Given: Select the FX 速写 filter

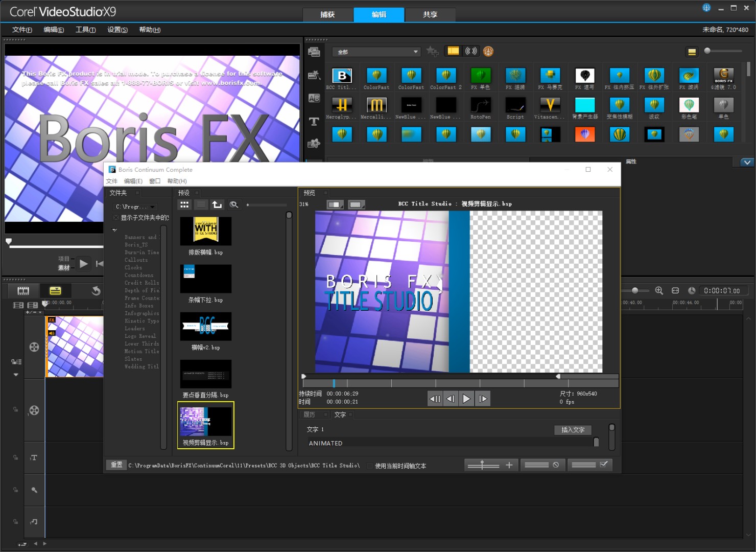Looking at the screenshot, I should [x=585, y=76].
